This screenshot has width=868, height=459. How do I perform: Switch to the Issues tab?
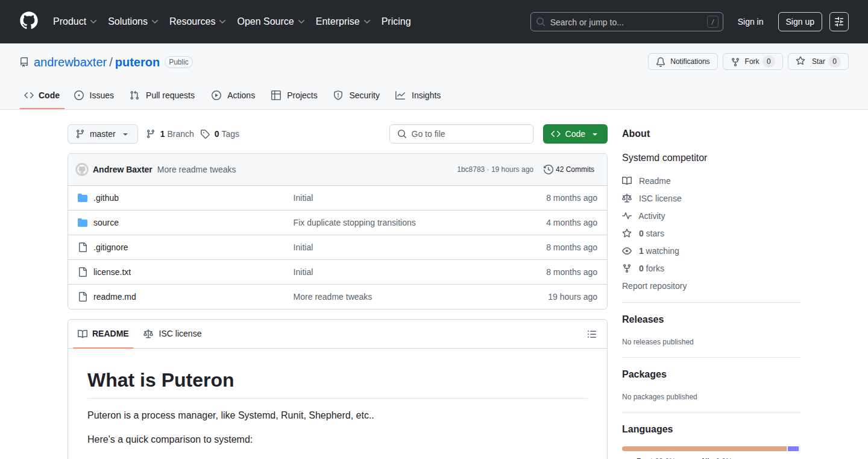point(94,95)
